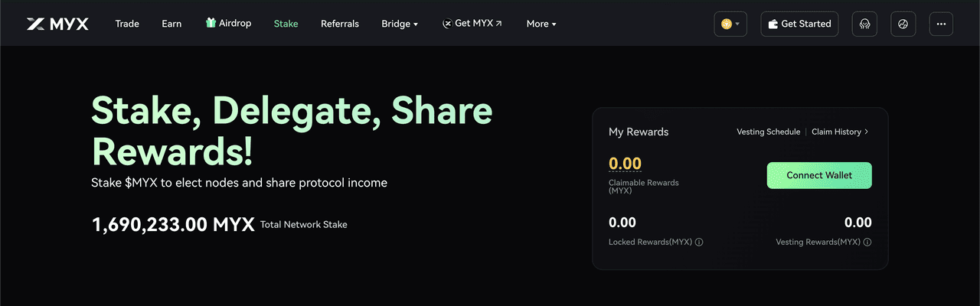This screenshot has width=980, height=306.
Task: Expand the Bridge dropdown menu
Action: tap(400, 24)
